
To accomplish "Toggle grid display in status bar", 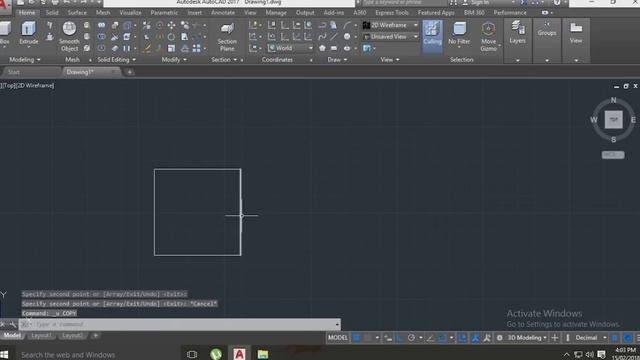I will (356, 338).
